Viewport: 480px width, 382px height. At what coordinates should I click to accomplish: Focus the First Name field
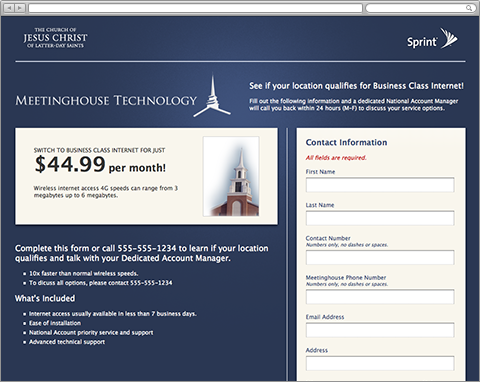(380, 185)
